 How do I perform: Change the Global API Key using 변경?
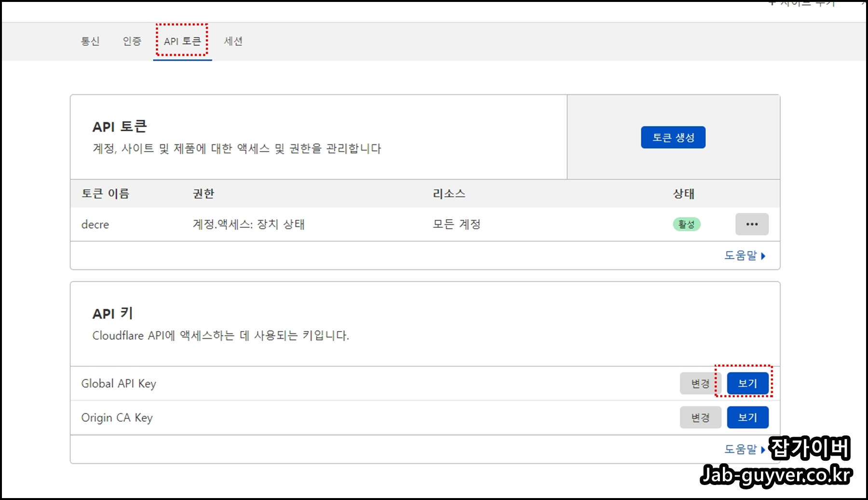tap(700, 383)
